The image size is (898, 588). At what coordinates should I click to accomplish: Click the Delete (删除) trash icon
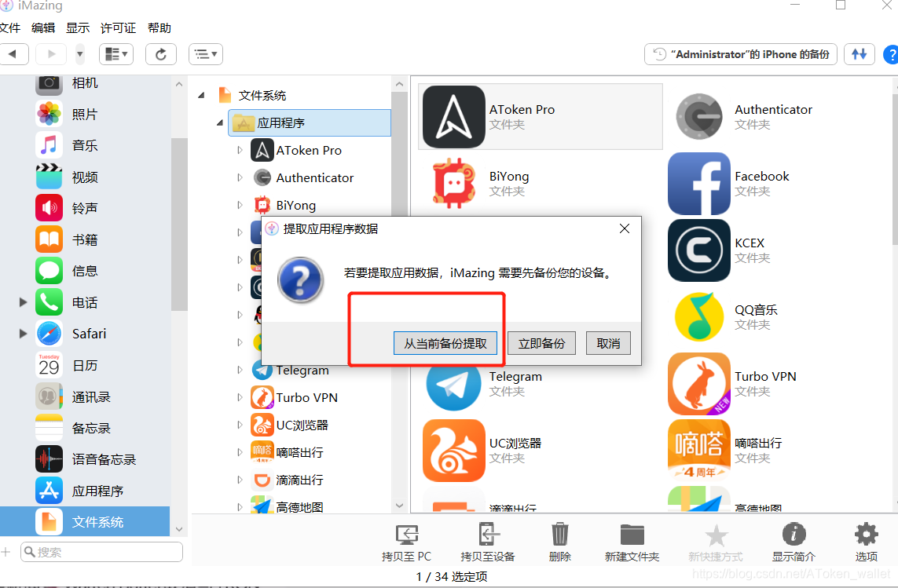tap(559, 542)
